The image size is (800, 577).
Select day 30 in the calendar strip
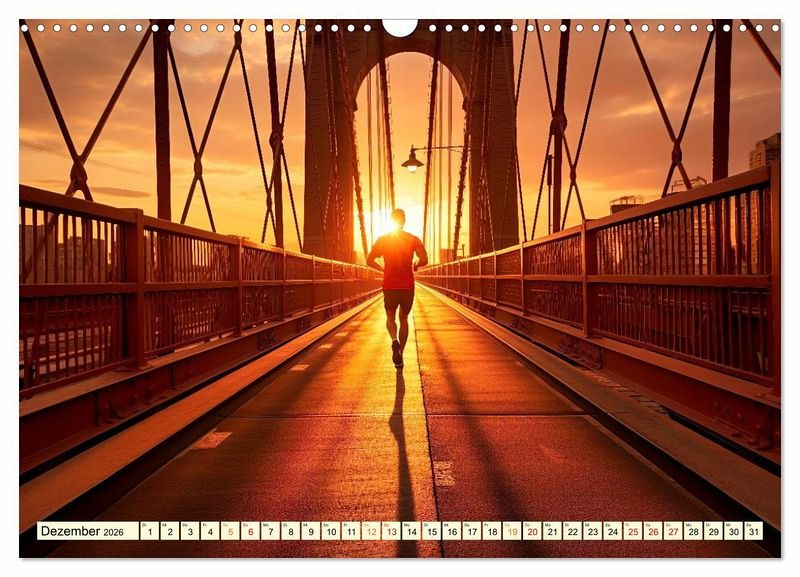(734, 531)
